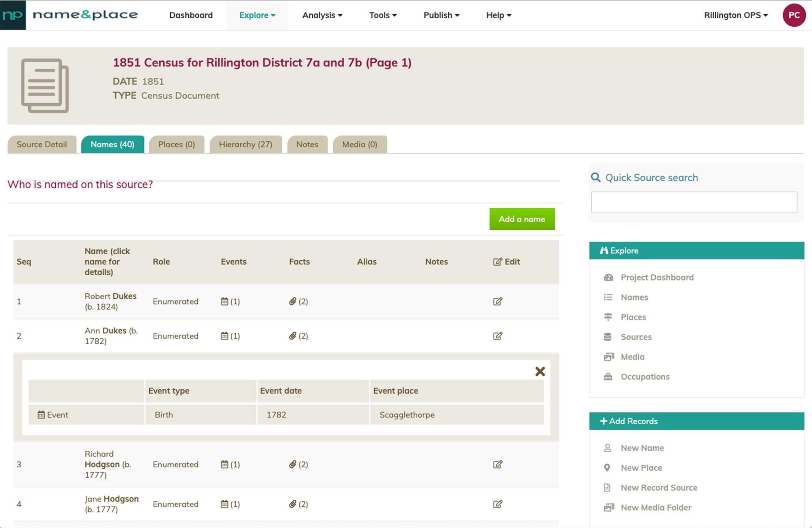Open the Media (0) tab
Viewport: 812px width, 528px height.
click(x=360, y=144)
